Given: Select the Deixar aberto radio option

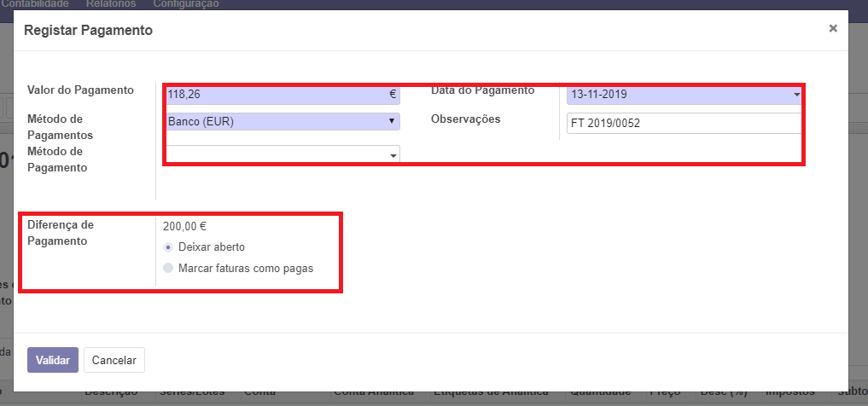Looking at the screenshot, I should (x=168, y=247).
